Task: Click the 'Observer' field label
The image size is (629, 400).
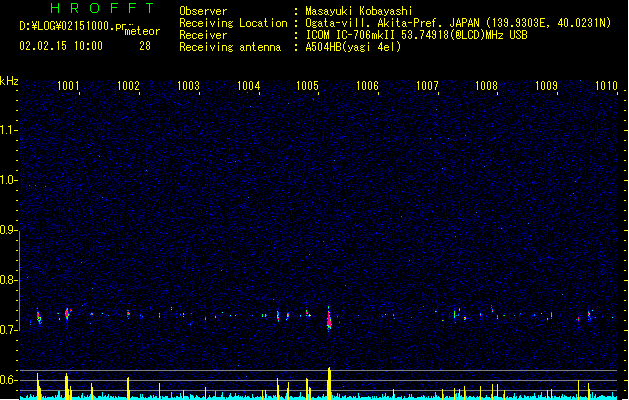Action: tap(203, 11)
